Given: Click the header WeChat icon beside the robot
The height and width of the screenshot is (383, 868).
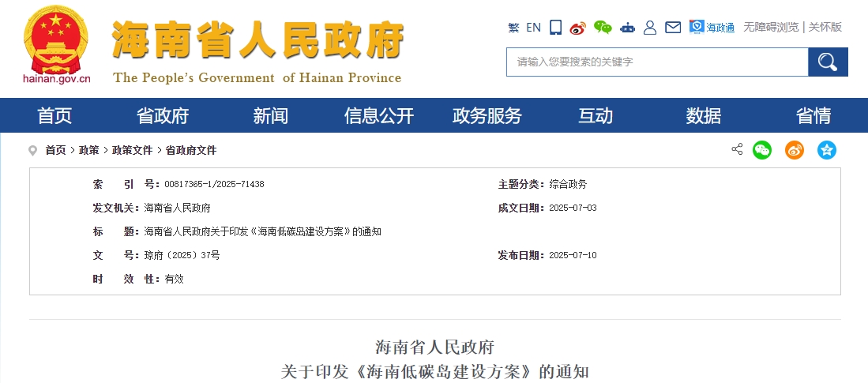Looking at the screenshot, I should pos(603,28).
